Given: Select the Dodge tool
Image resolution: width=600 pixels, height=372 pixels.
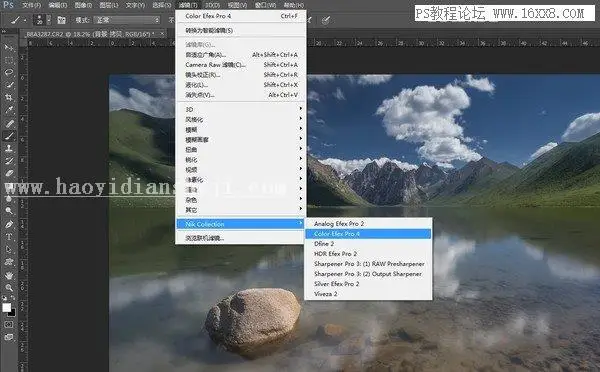Looking at the screenshot, I should 9,211.
